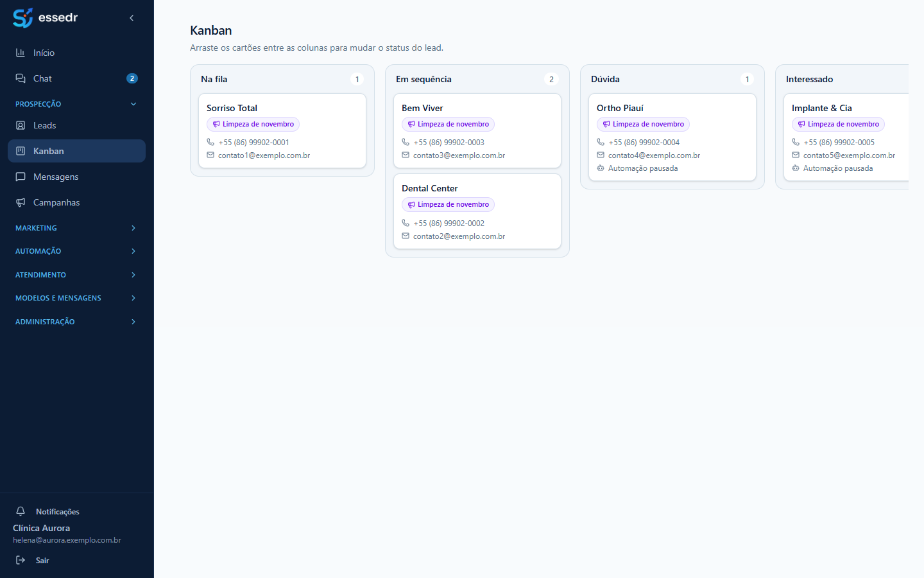Screen dimensions: 924x578
Task: Click the email icon on Bem Viver card
Action: click(406, 155)
